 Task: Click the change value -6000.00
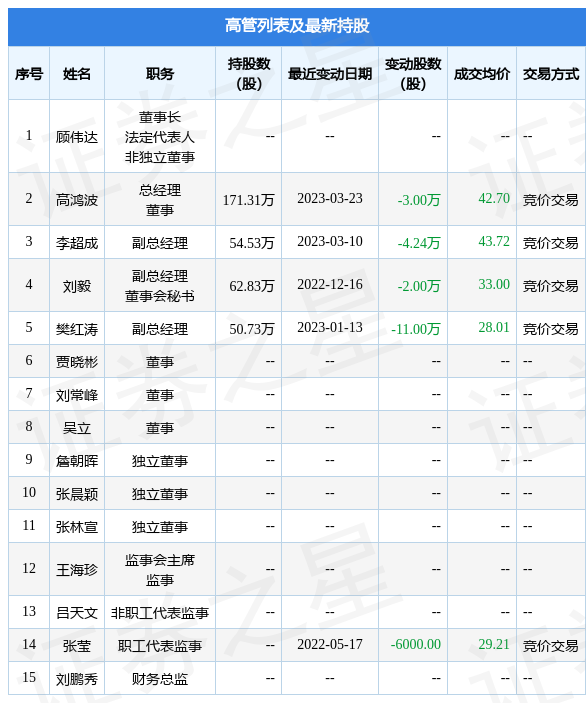(x=416, y=644)
